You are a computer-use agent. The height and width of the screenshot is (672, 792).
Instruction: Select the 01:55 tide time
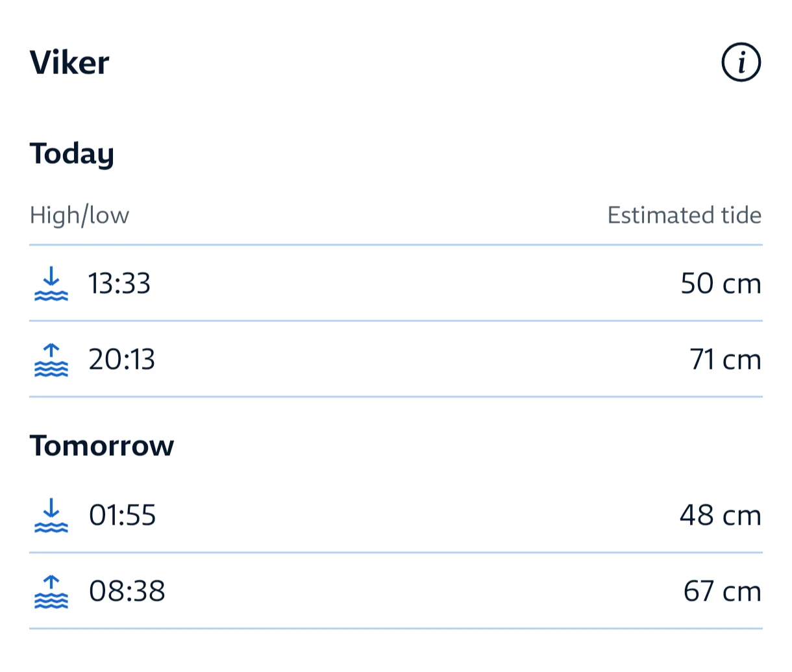[123, 516]
